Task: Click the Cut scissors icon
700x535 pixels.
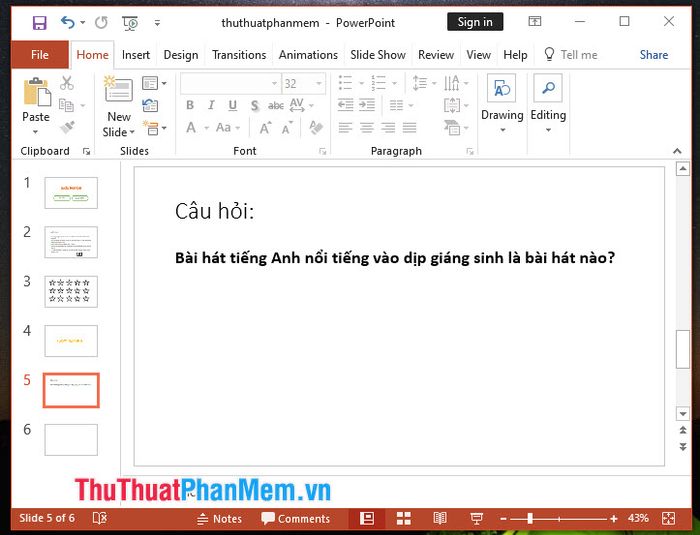Action: pyautogui.click(x=67, y=83)
